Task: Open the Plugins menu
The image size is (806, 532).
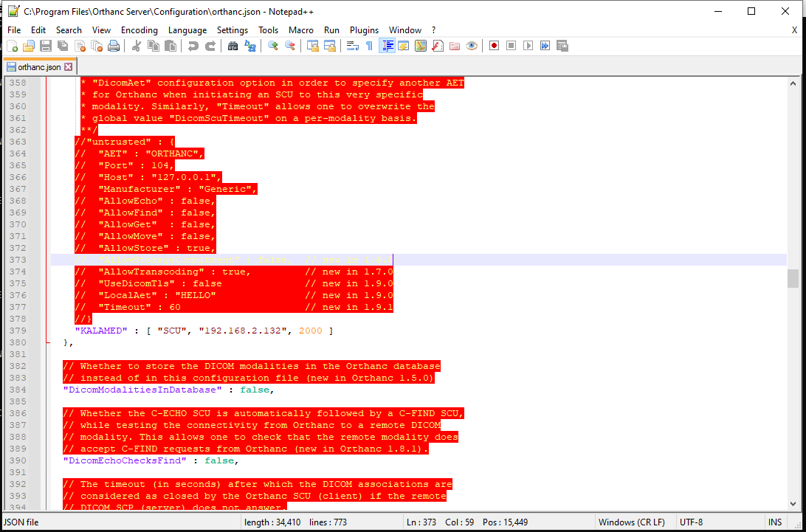Action: [x=364, y=30]
